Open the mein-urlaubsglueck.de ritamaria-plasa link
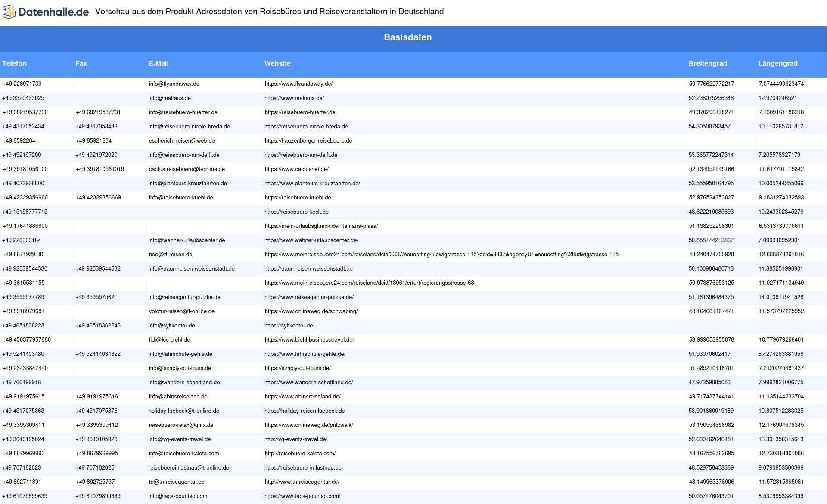The width and height of the screenshot is (827, 504). click(x=321, y=226)
